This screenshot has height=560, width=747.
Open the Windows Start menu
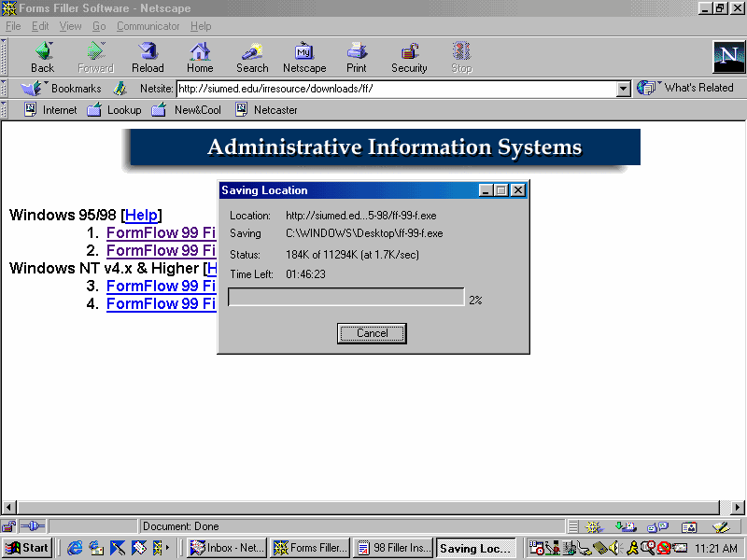(27, 548)
